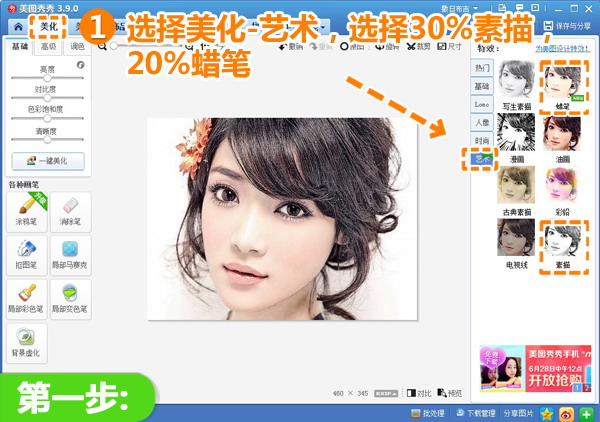600x422 pixels.
Task: Select the Lomo effects category
Action: pos(482,104)
